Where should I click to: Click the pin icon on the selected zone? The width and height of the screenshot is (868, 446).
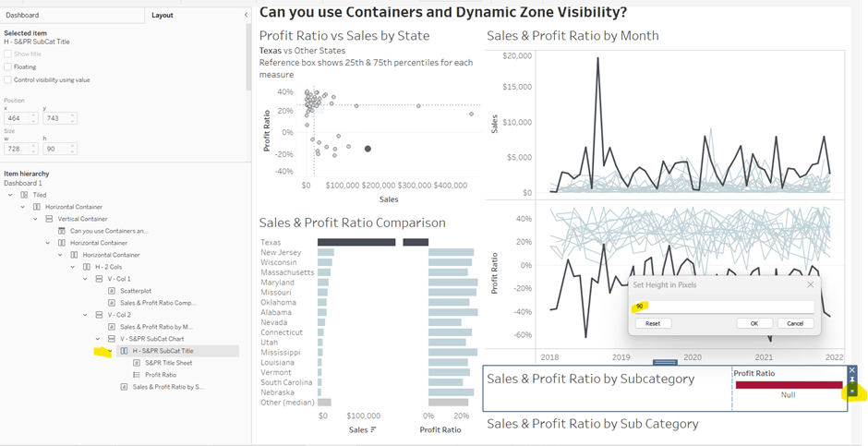coord(852,380)
